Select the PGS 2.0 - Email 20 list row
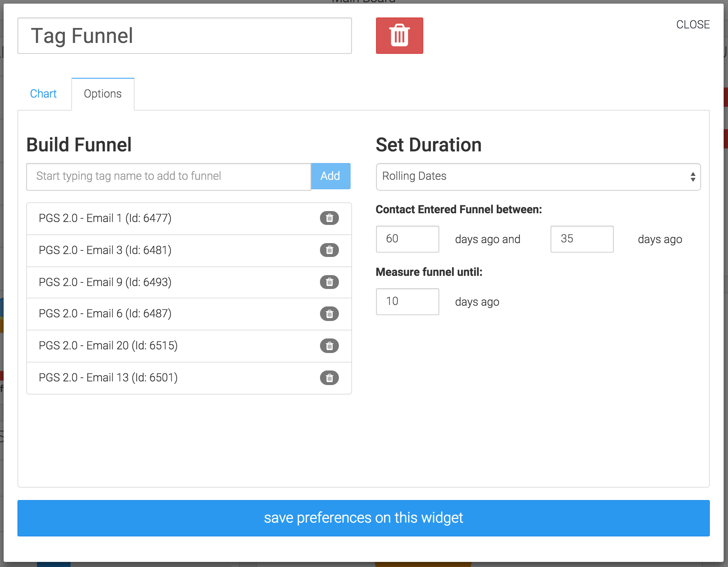This screenshot has width=728, height=567. pyautogui.click(x=164, y=346)
